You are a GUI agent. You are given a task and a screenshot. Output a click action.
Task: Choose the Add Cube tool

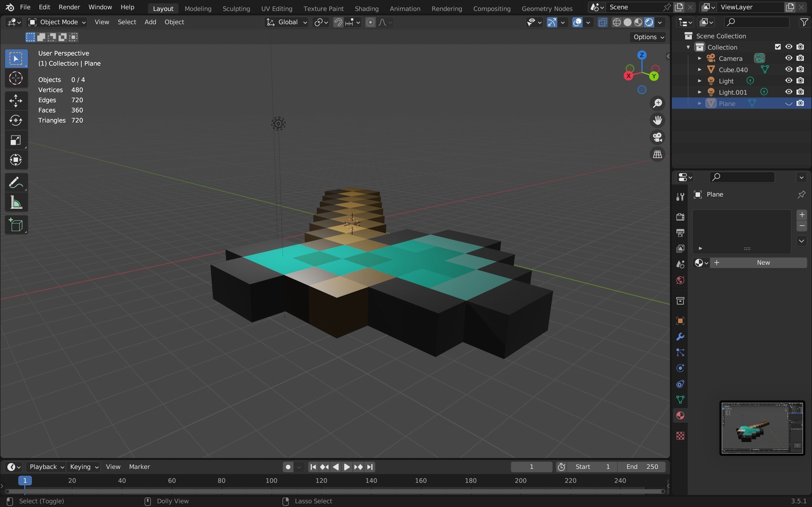click(16, 225)
